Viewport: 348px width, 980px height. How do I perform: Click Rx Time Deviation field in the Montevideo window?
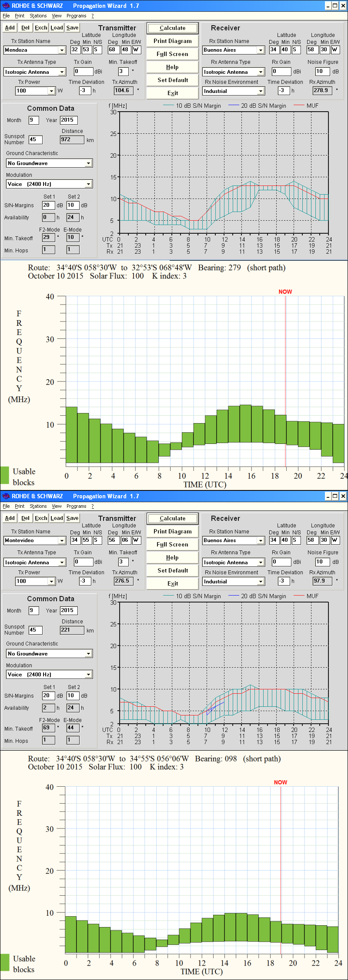284,581
